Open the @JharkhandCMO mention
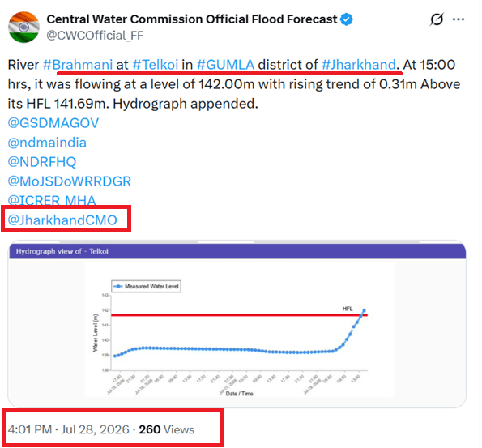This screenshot has width=482, height=448. [62, 220]
